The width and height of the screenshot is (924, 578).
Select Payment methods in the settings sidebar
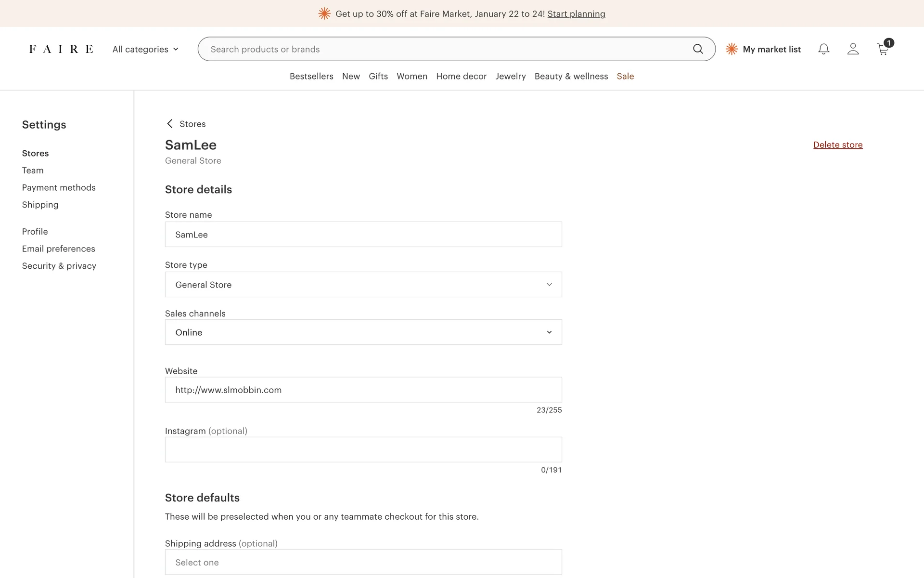(59, 187)
